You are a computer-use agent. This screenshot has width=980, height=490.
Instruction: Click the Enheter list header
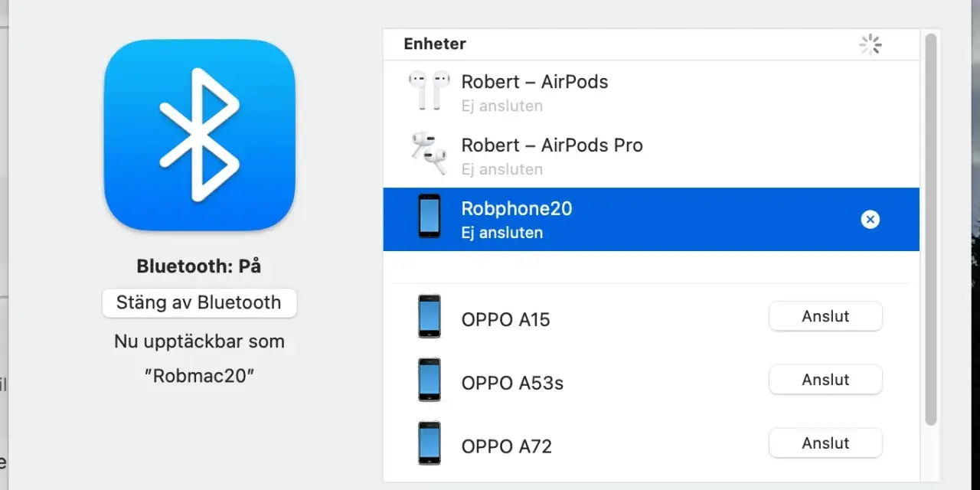[x=435, y=44]
